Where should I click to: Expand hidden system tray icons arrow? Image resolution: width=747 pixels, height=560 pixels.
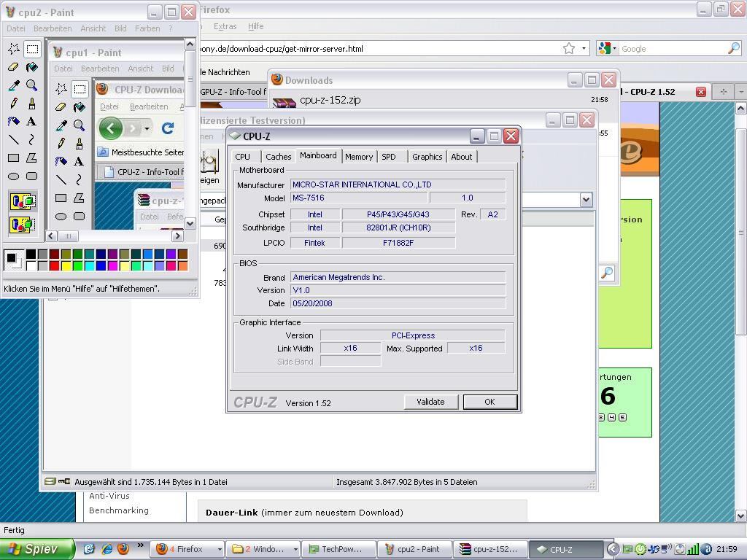coord(614,549)
